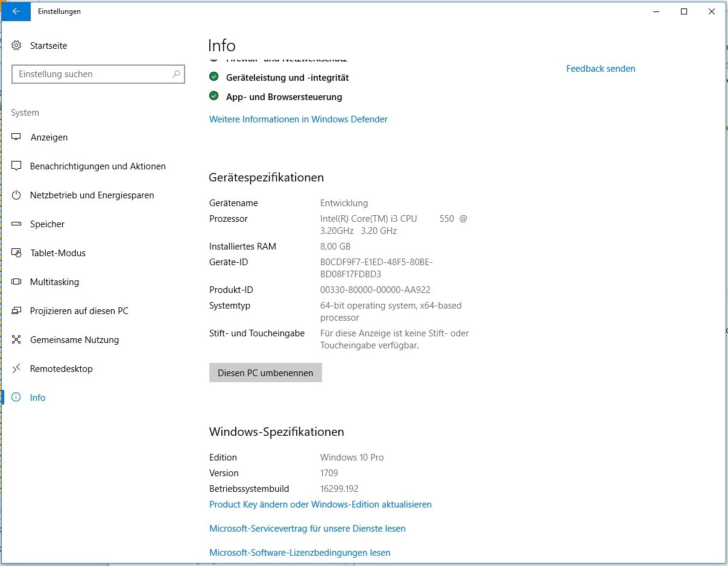Select the Info sidebar entry
This screenshot has width=728, height=566.
pos(37,398)
